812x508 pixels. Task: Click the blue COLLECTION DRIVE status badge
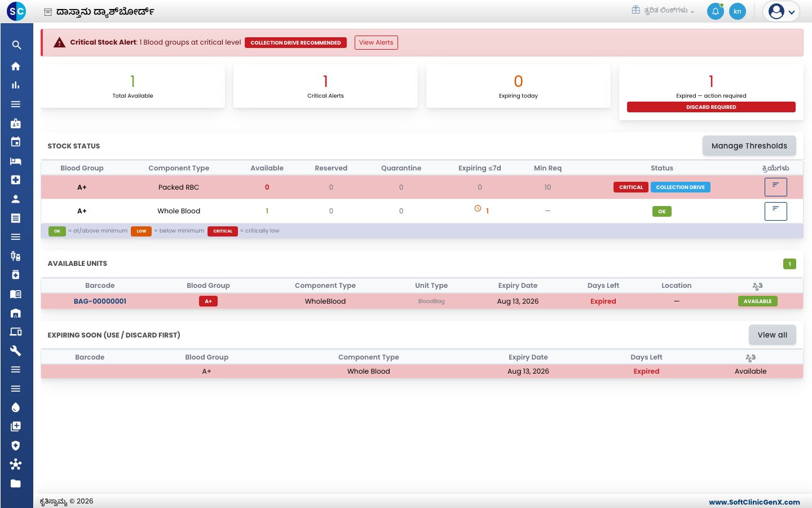[x=680, y=187]
